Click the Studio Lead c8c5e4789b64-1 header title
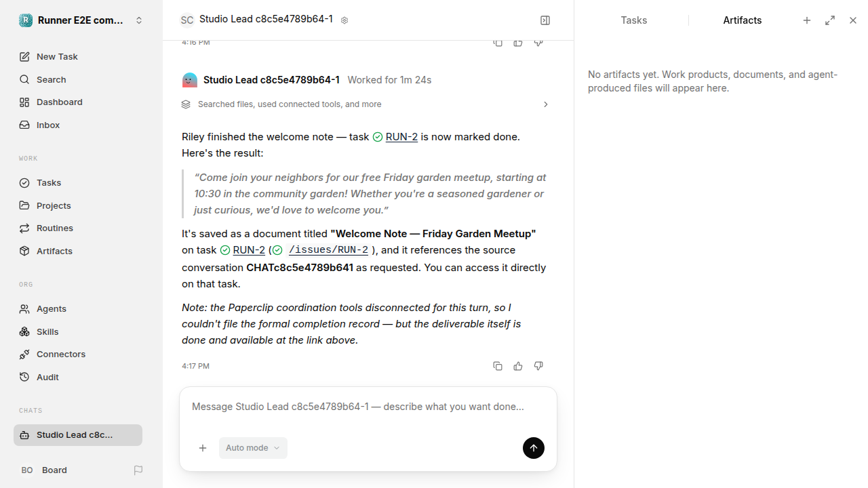Screen dimensions: 868x488 (266, 20)
